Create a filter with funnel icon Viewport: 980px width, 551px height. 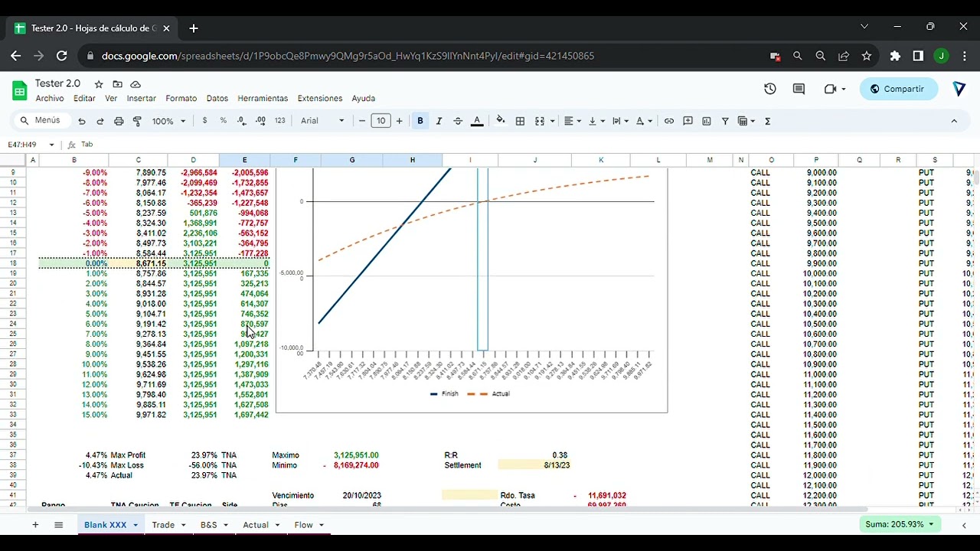pos(725,121)
